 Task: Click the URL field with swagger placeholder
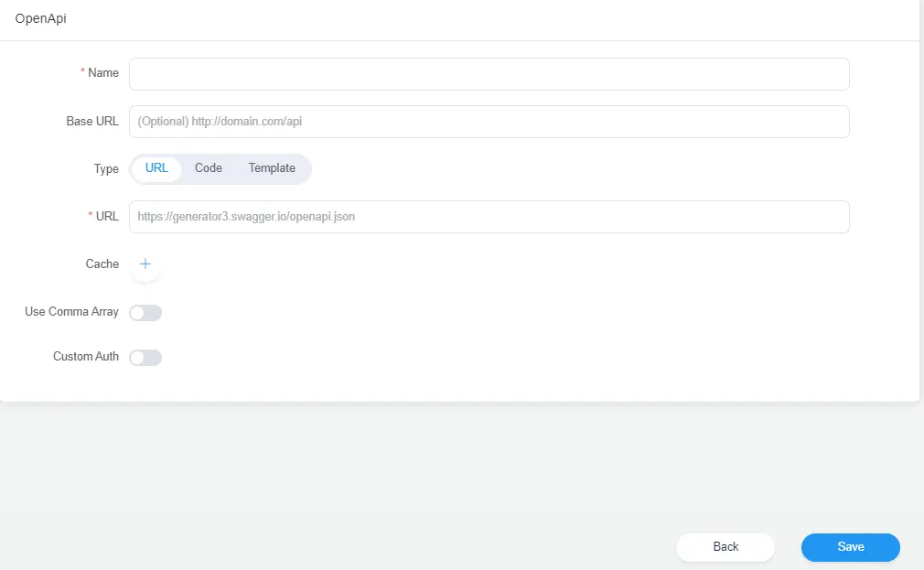coord(489,217)
